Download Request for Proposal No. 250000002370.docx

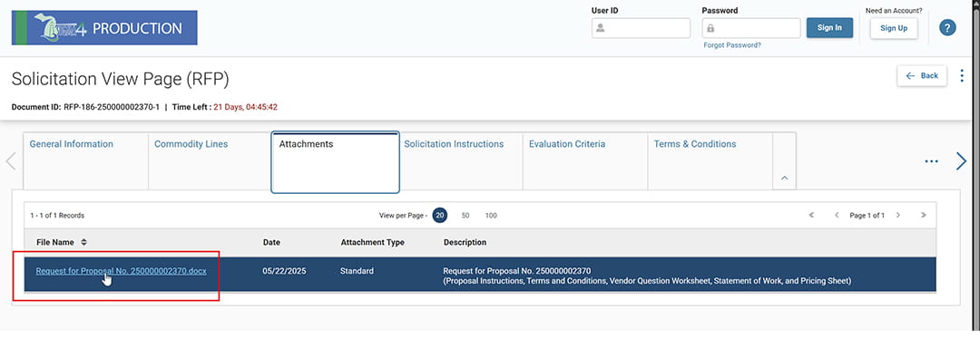[x=122, y=271]
